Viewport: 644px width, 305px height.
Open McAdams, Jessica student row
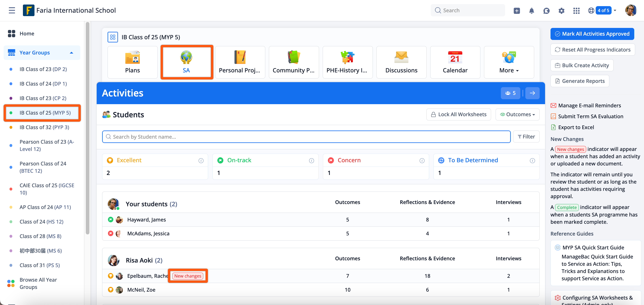(x=320, y=233)
